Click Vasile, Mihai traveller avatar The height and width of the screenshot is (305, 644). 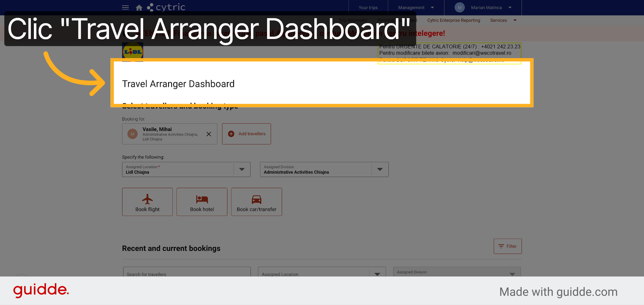click(132, 134)
